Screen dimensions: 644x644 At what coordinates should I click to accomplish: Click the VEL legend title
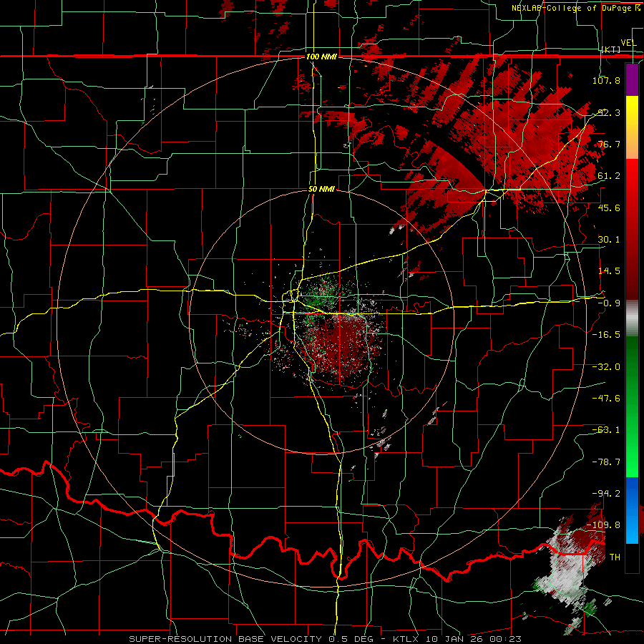(628, 43)
